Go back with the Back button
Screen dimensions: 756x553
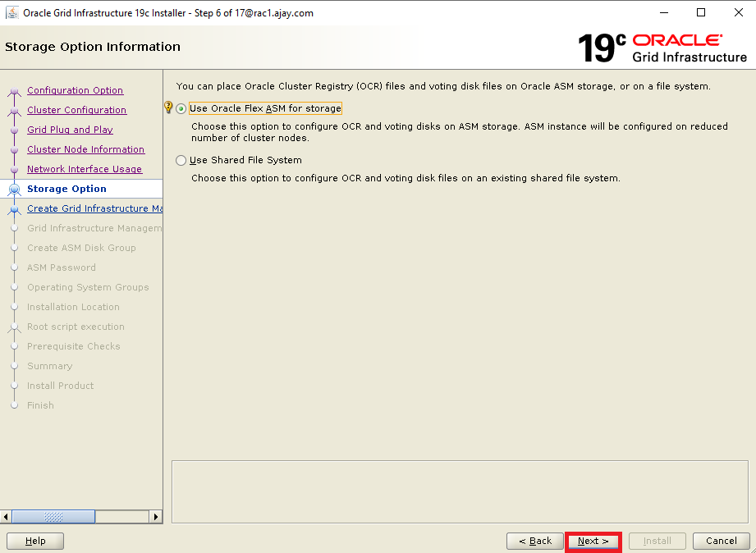(534, 542)
